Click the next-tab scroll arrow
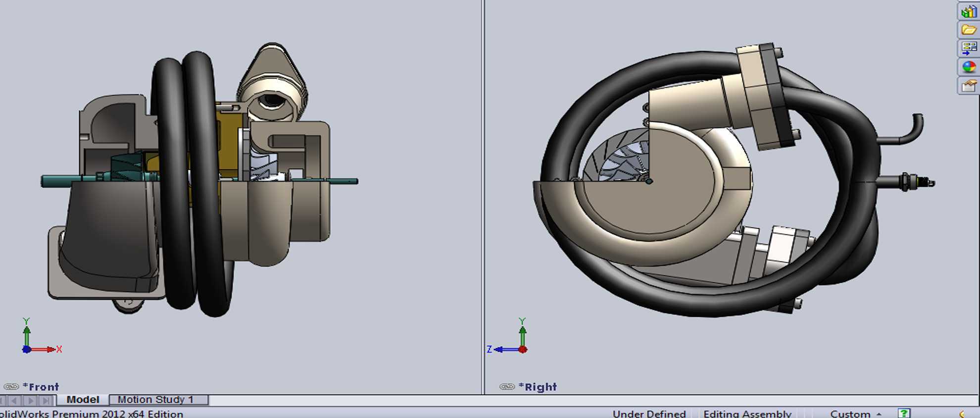 pyautogui.click(x=31, y=400)
